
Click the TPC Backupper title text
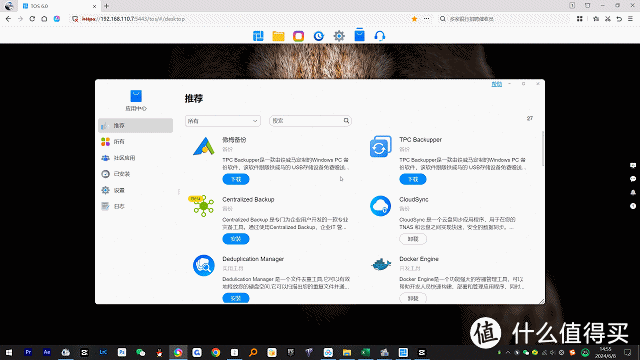[x=420, y=140]
